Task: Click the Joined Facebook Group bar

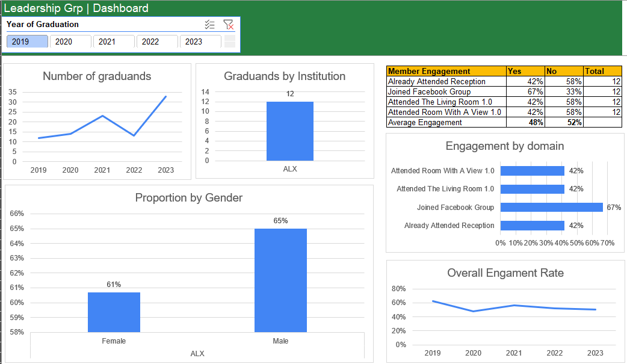Action: click(551, 207)
